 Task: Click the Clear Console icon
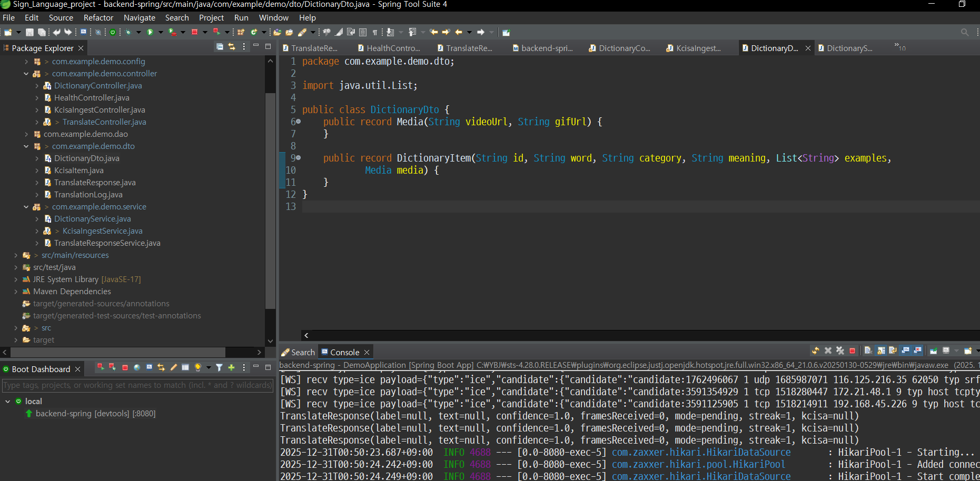tap(868, 351)
